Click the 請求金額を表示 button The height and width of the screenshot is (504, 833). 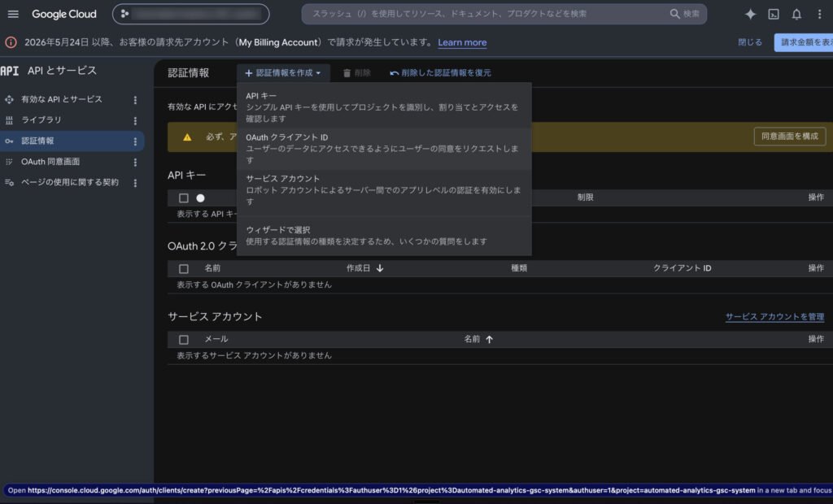[x=805, y=42]
